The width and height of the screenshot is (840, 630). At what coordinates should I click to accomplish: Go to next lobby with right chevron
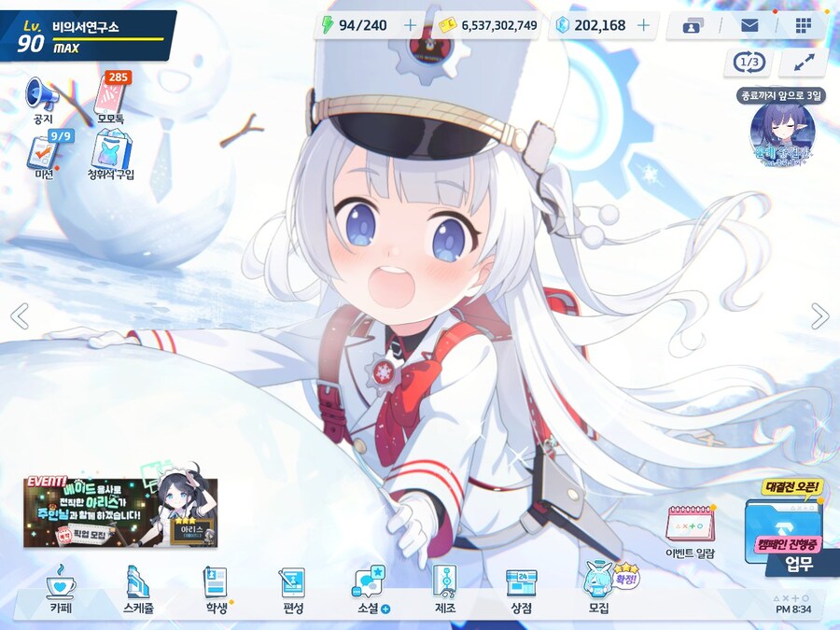pyautogui.click(x=819, y=316)
